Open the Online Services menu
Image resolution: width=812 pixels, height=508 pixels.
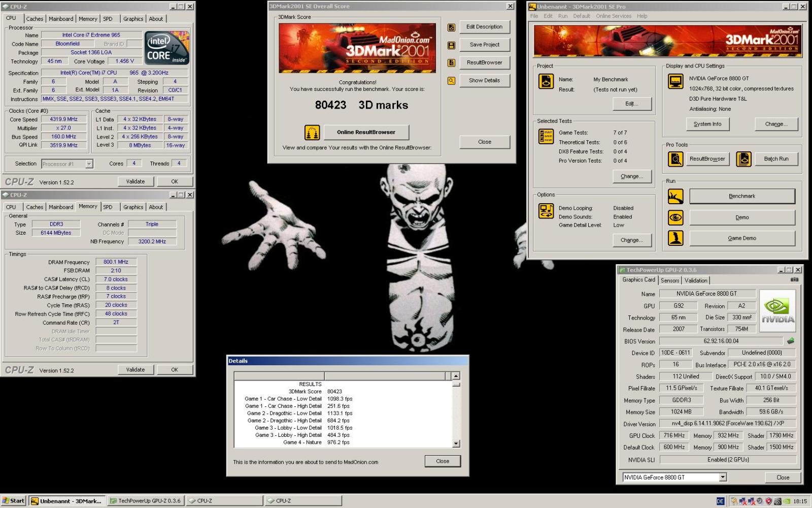(614, 16)
